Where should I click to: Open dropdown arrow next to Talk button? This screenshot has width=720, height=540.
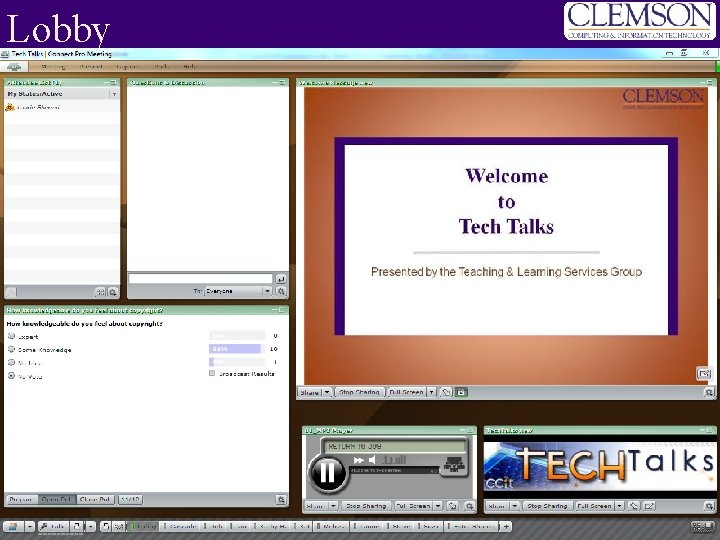pyautogui.click(x=91, y=527)
